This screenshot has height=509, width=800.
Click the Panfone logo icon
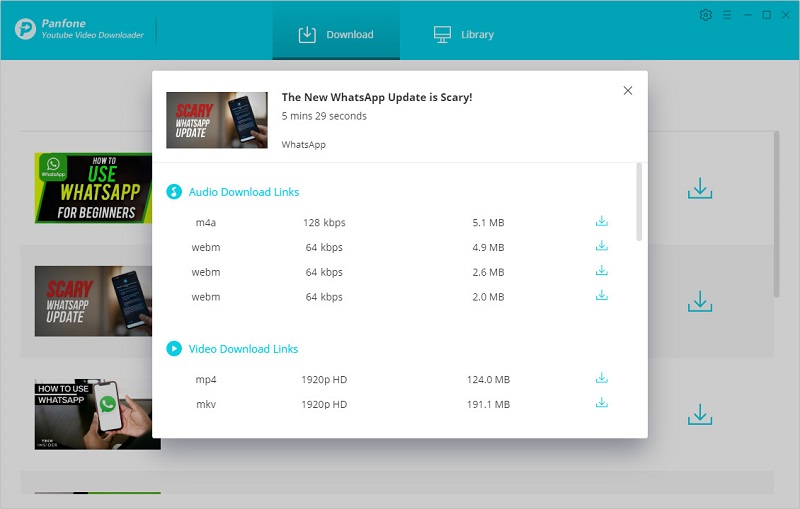[x=26, y=29]
